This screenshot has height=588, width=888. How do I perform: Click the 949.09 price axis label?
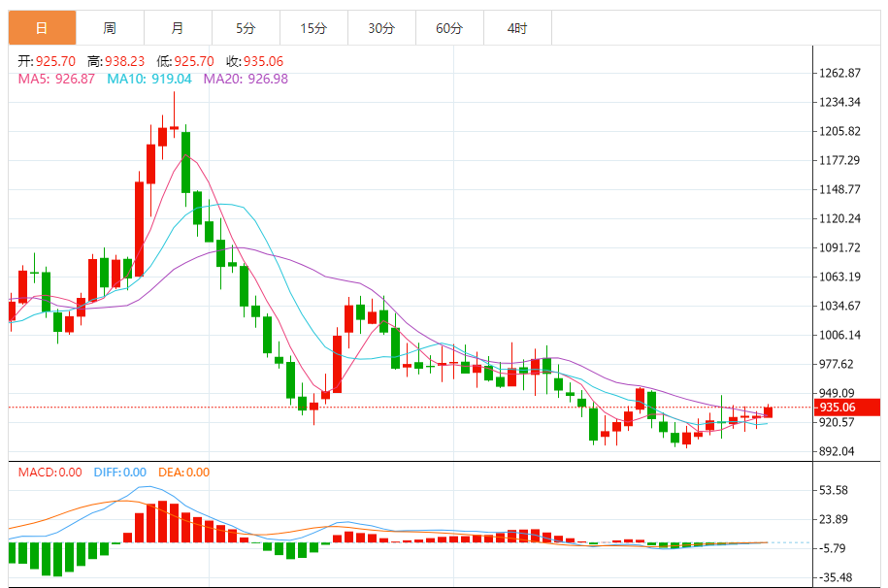[837, 393]
